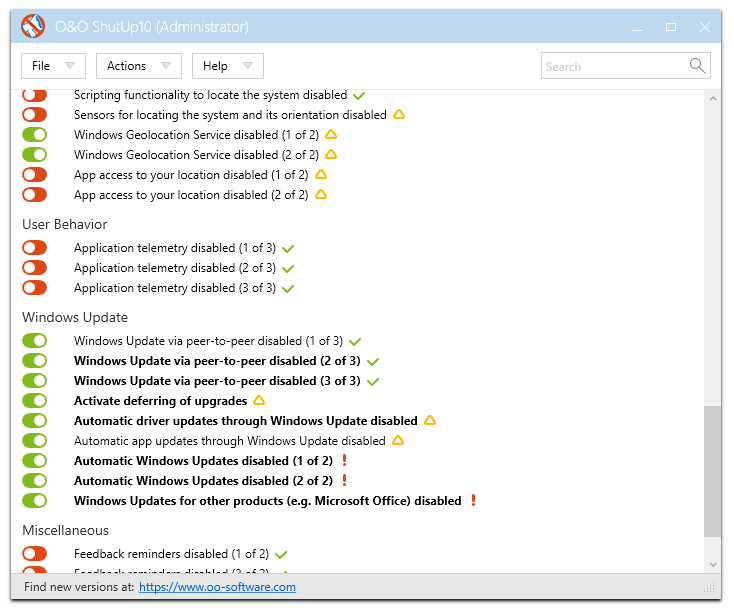Click yellow warning triangle beside Sensors for locating
Image resolution: width=734 pixels, height=610 pixels.
pos(399,114)
